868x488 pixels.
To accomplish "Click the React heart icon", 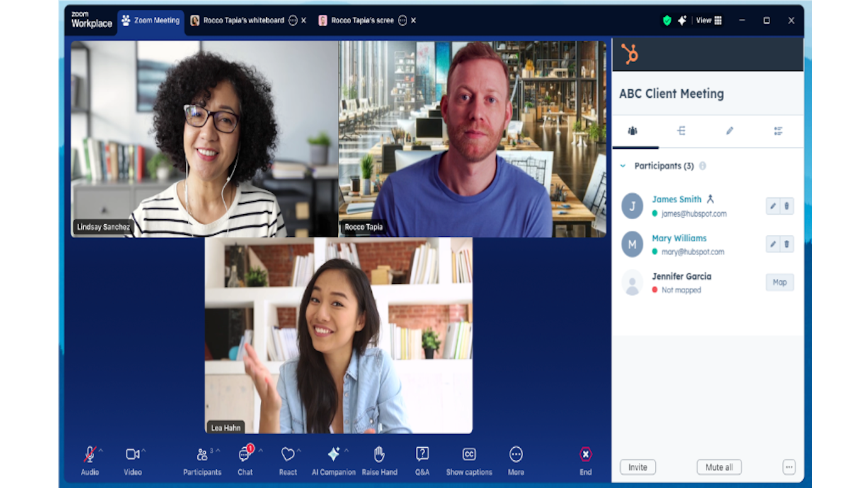I will coord(288,454).
